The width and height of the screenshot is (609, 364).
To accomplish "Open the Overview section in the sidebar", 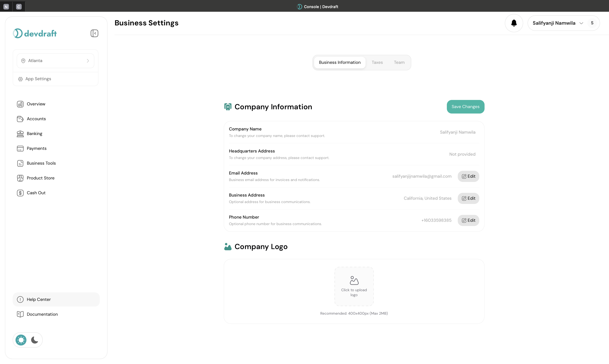I will (x=36, y=104).
